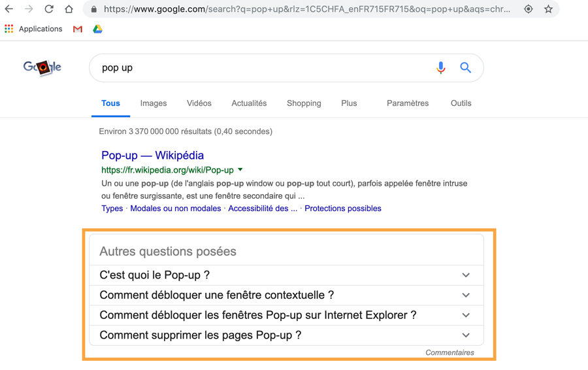588x370 pixels.
Task: Click the blue search magnifier icon
Action: (465, 67)
